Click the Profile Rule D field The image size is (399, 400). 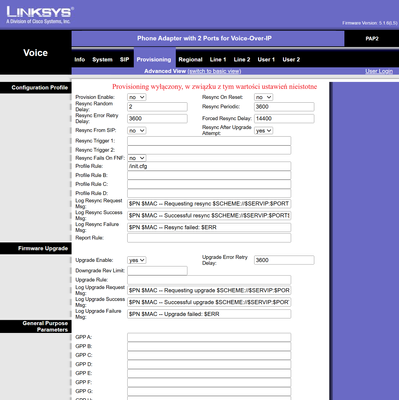209,193
